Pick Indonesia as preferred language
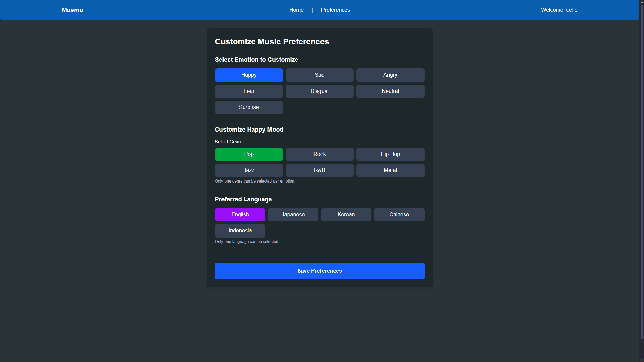Screen dimensions: 644x362 [240, 231]
